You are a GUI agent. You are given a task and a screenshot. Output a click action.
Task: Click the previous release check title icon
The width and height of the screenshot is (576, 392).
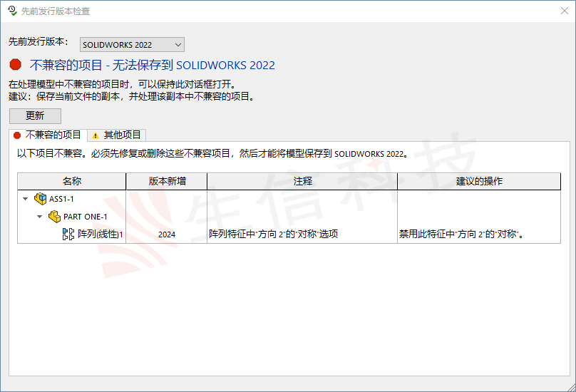tap(12, 11)
